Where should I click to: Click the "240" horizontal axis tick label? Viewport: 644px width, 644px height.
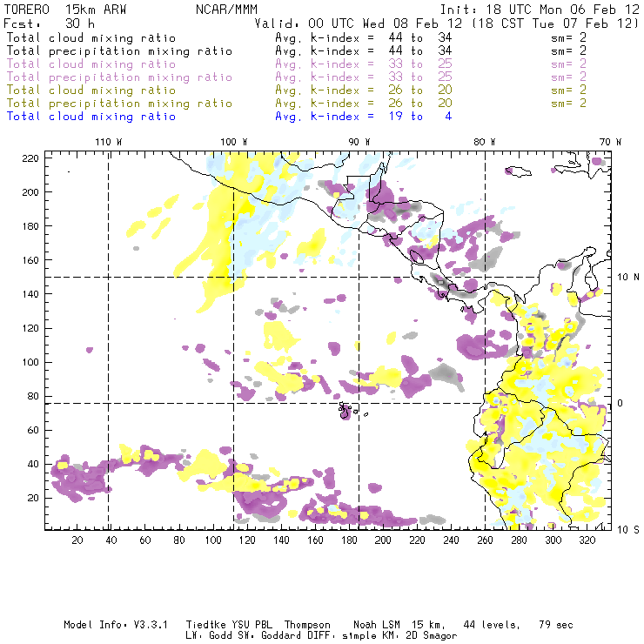[451, 540]
